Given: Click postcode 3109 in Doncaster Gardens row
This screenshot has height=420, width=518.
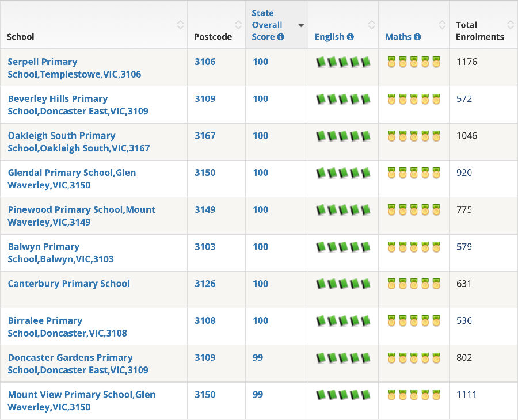Looking at the screenshot, I should click(x=205, y=358).
